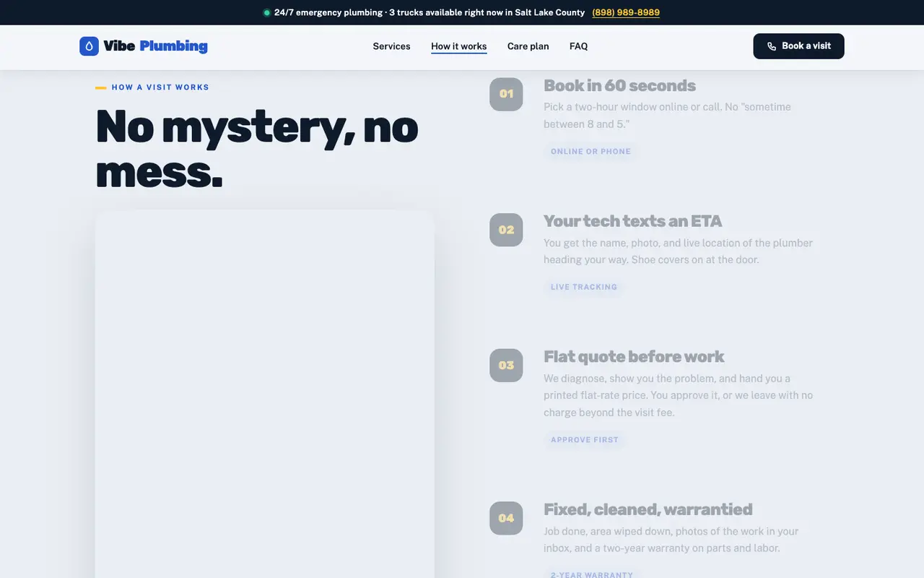This screenshot has height=578, width=924.
Task: Click the HOW A VISIT WORKS label
Action: tap(160, 87)
